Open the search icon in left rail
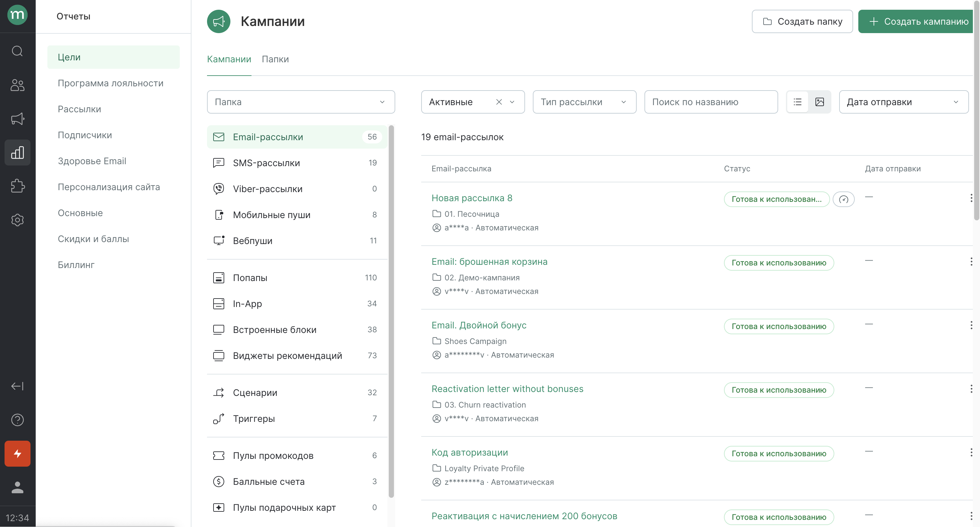The image size is (980, 527). 18,51
